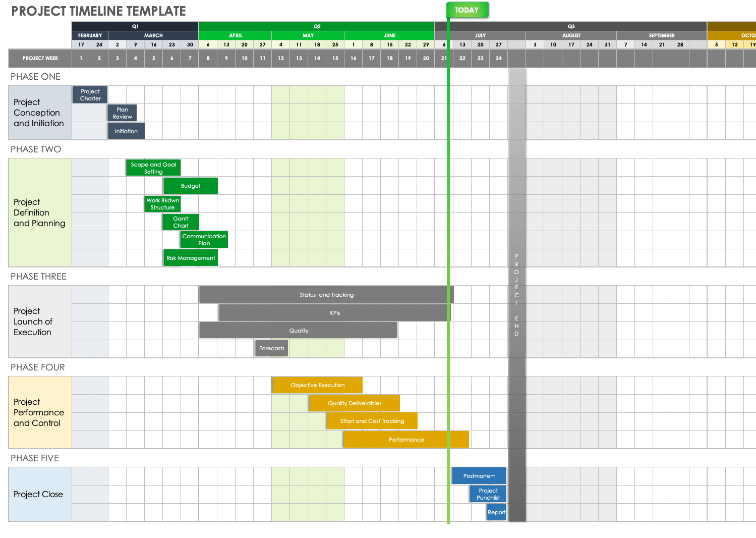756x538 pixels.
Task: Click the Performance task bar
Action: [x=406, y=440]
